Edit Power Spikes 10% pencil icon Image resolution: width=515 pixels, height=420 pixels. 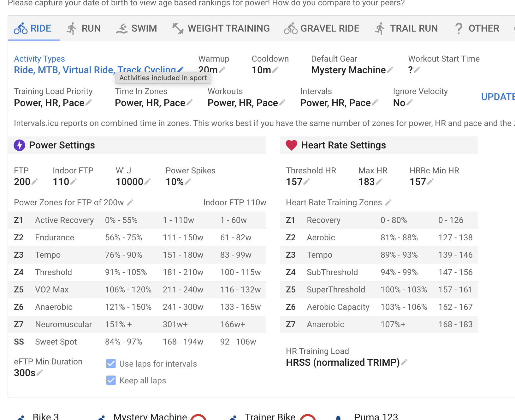[x=188, y=181]
